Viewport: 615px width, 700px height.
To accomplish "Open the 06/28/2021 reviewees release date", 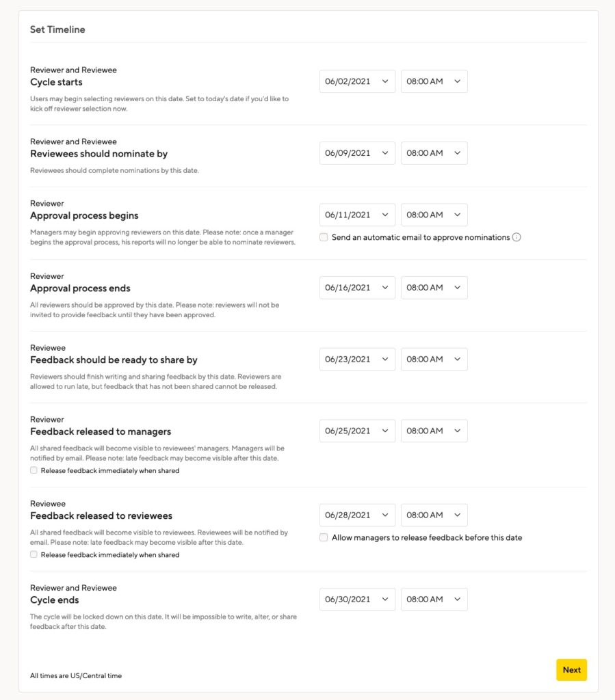I will point(357,515).
